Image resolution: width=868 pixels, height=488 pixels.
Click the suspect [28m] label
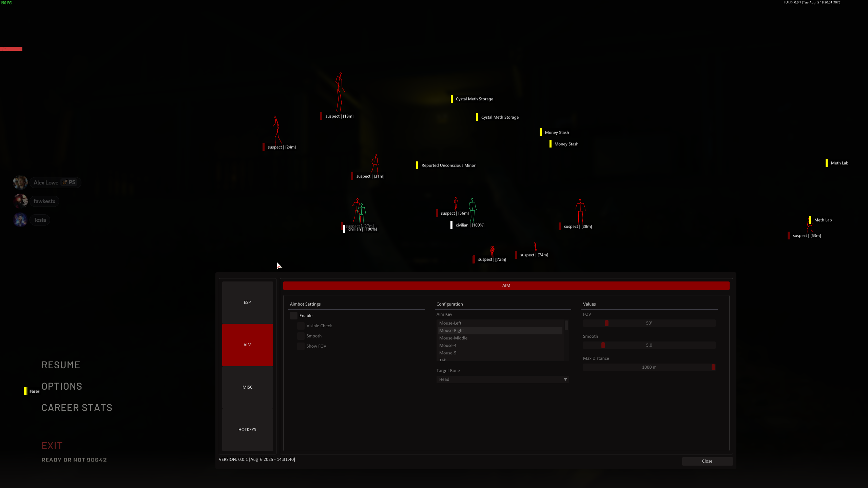(x=578, y=227)
